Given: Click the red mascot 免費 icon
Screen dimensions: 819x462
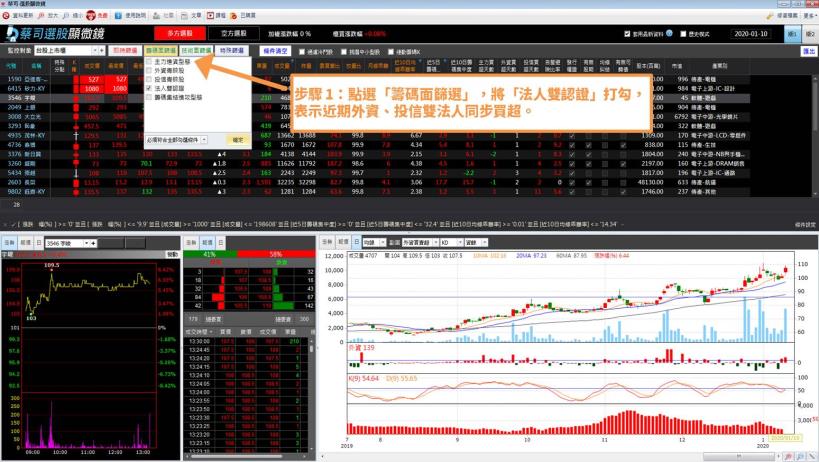Looking at the screenshot, I should [91, 16].
